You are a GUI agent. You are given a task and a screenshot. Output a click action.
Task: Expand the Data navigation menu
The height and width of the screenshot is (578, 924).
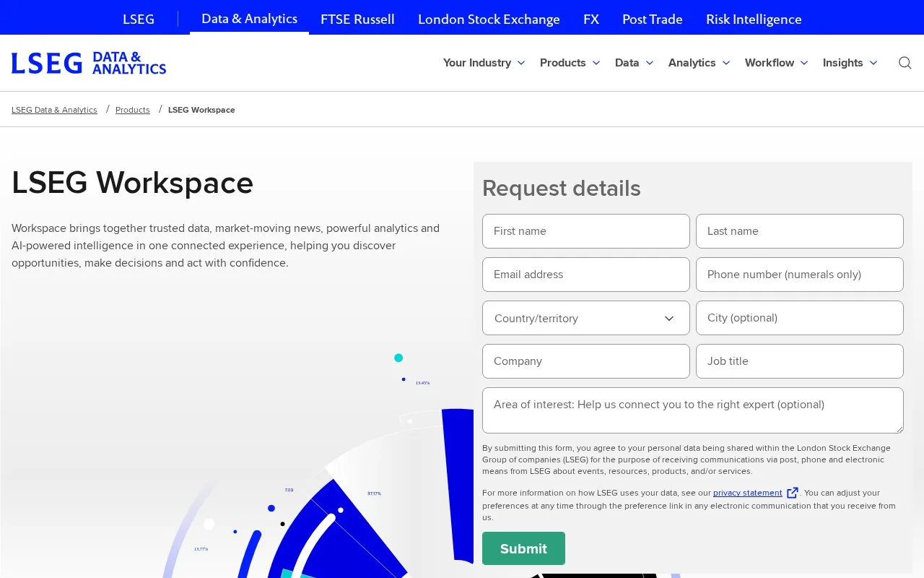pos(634,63)
